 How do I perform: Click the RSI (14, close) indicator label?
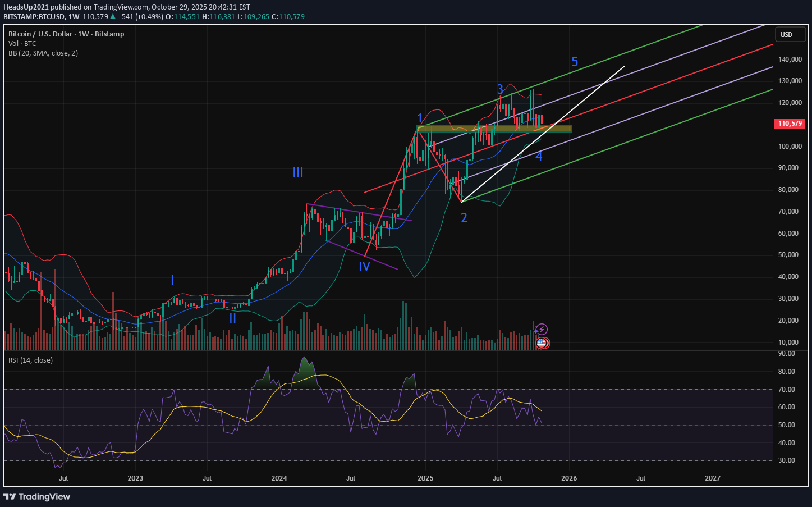[31, 360]
